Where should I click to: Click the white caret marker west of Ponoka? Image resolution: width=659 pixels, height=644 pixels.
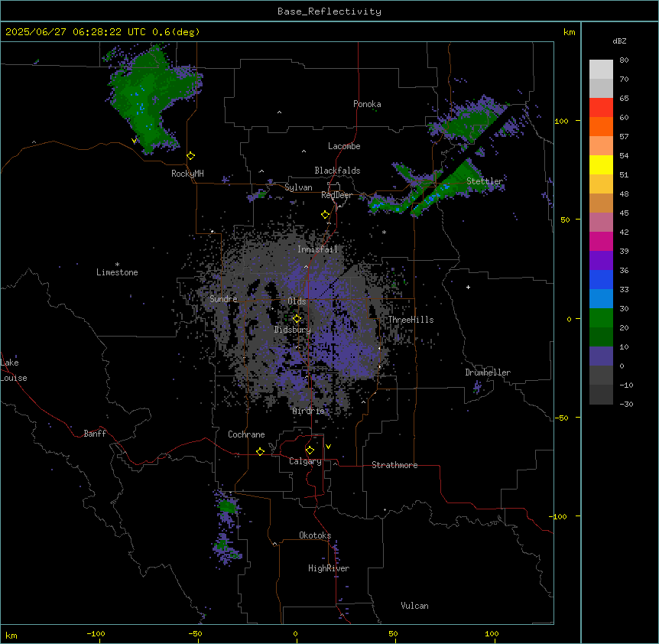coord(279,112)
